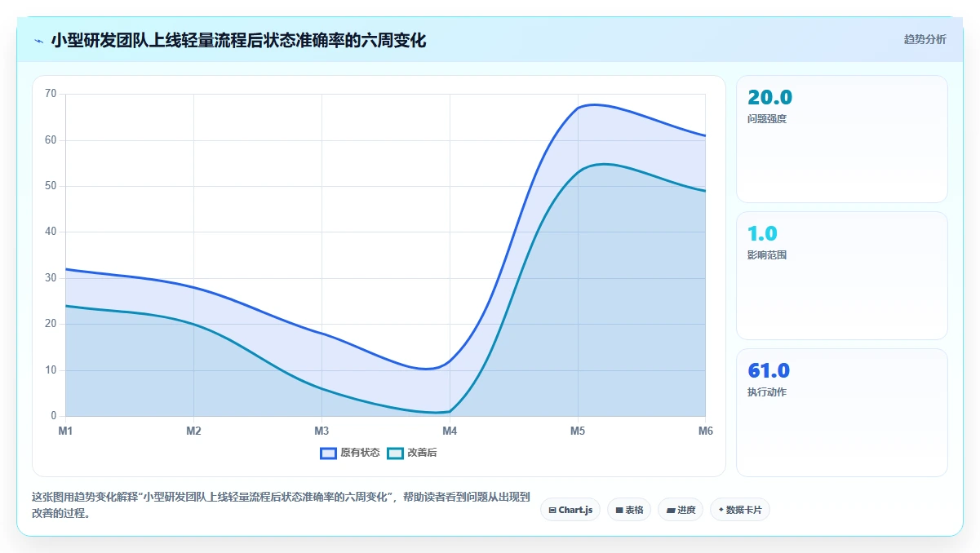Click the 原有状态 line point at M2
The height and width of the screenshot is (553, 980).
coord(193,287)
